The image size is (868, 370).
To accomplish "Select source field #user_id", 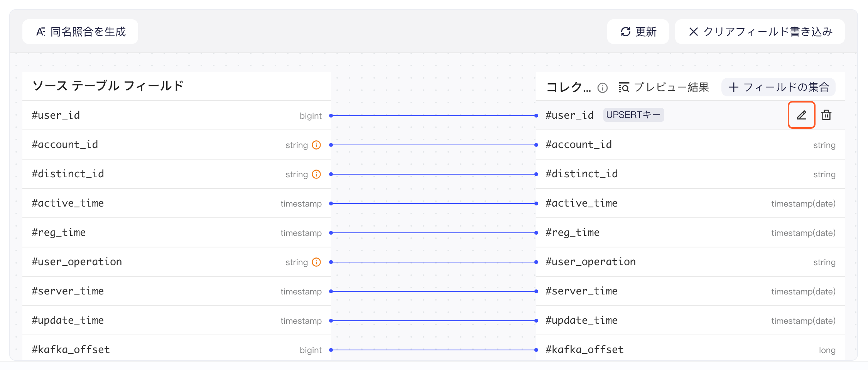I will point(177,115).
